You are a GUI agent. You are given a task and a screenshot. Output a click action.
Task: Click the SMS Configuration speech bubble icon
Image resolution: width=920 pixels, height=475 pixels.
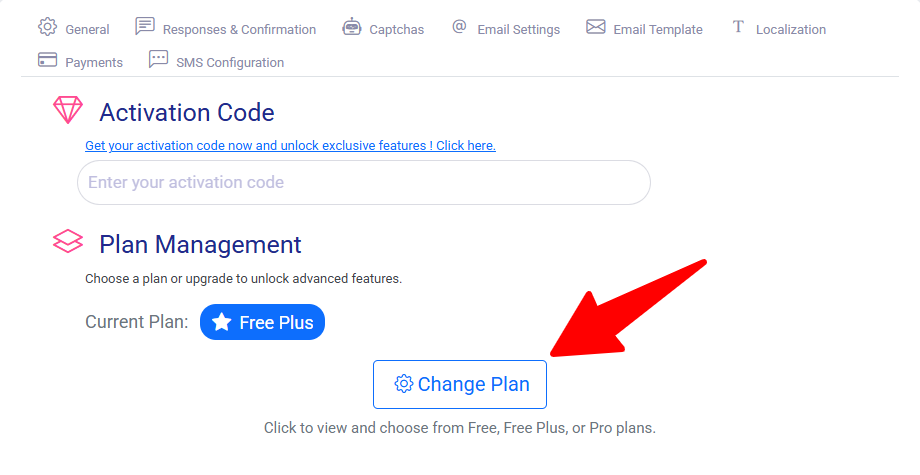(x=158, y=60)
